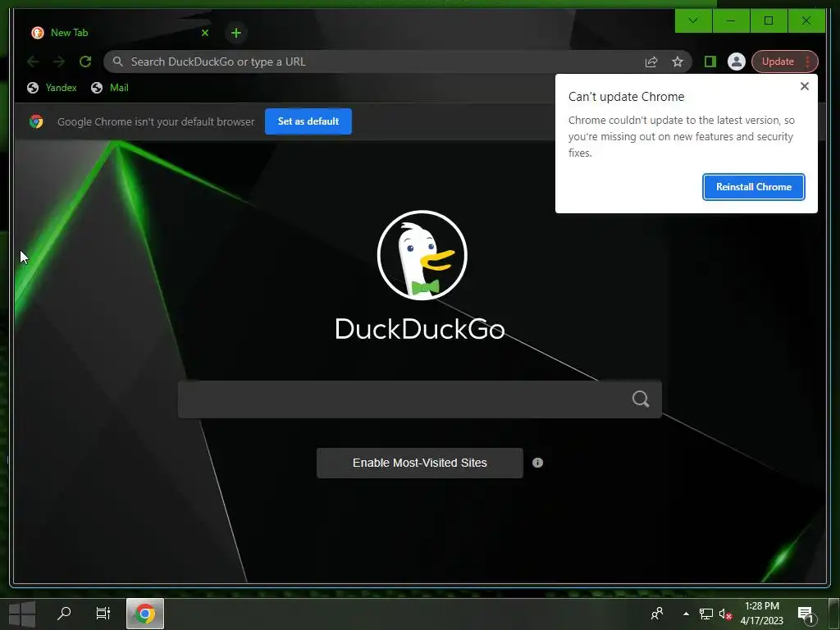Click the Chrome taskbar icon
Screen dimensions: 840x630
(144, 614)
